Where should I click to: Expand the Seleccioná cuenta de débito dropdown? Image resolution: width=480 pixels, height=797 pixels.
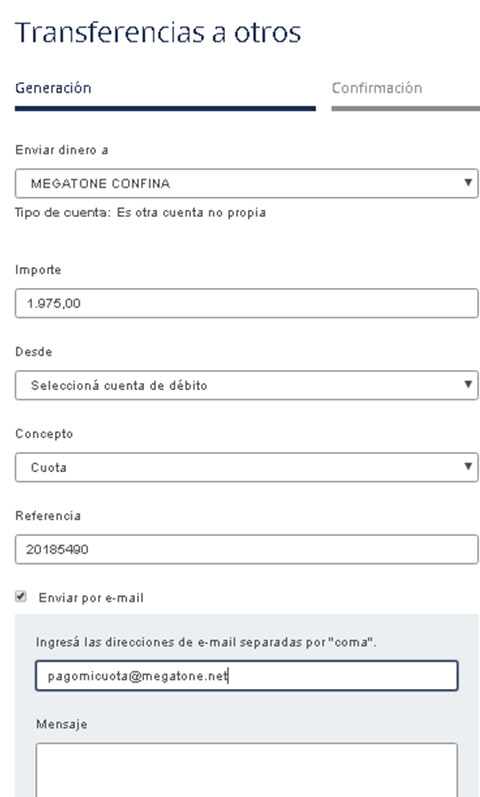tap(247, 385)
